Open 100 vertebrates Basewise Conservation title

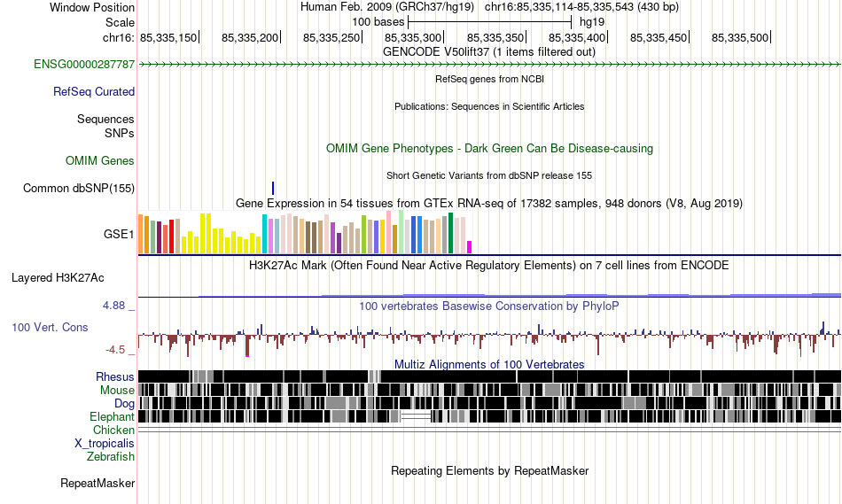point(489,306)
